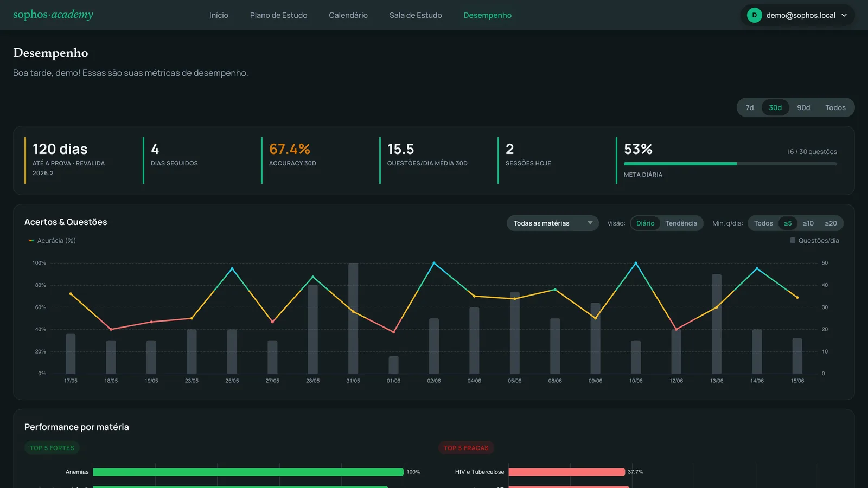
Task: Click the subject dropdown arrow
Action: [590, 223]
